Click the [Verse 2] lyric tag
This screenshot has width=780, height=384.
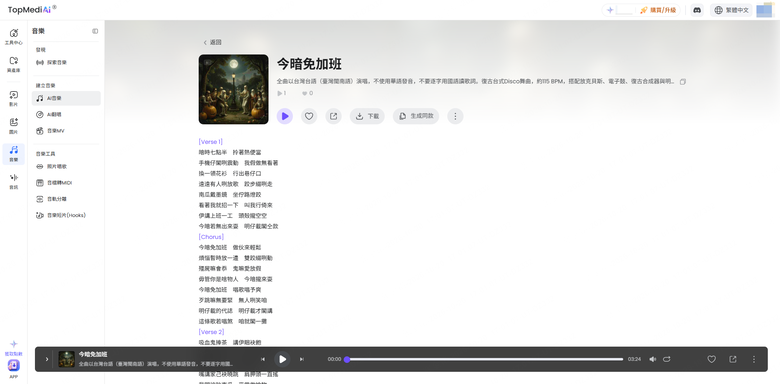coord(211,332)
